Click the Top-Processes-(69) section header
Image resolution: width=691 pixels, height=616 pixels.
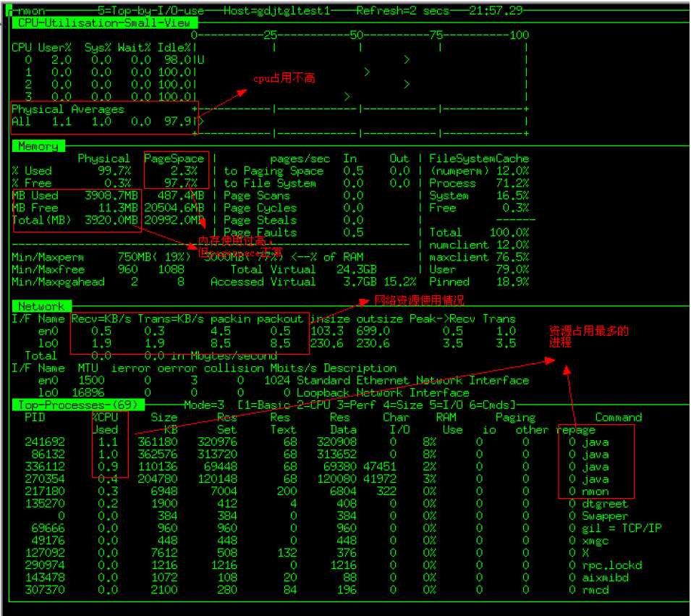tap(78, 405)
